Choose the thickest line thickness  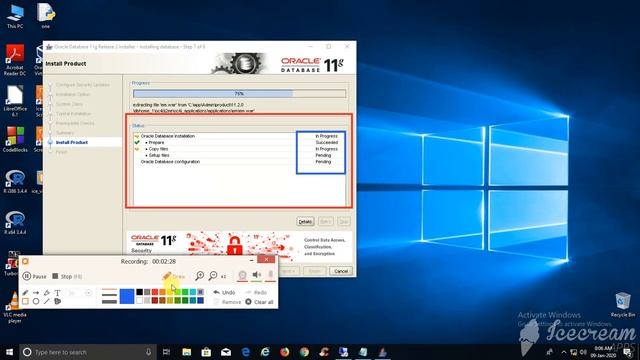pos(109,302)
